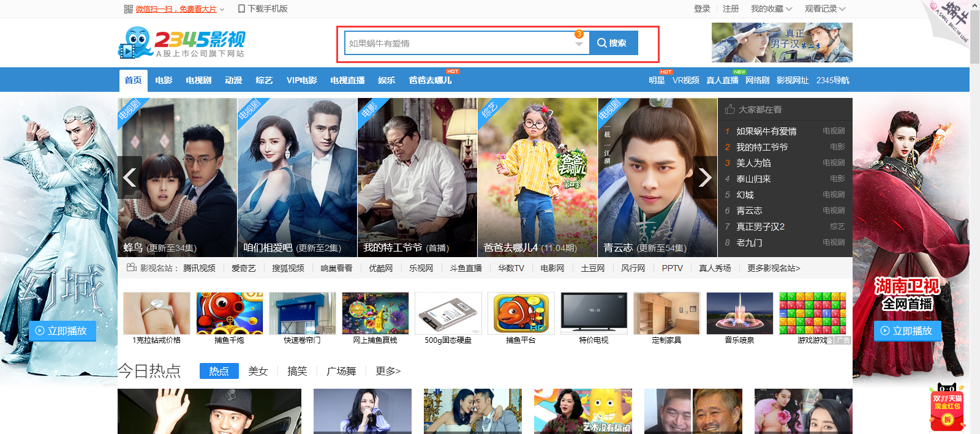Viewport: 980px width, 434px height.
Task: Select the 美女 tab in 今日热点
Action: [258, 371]
